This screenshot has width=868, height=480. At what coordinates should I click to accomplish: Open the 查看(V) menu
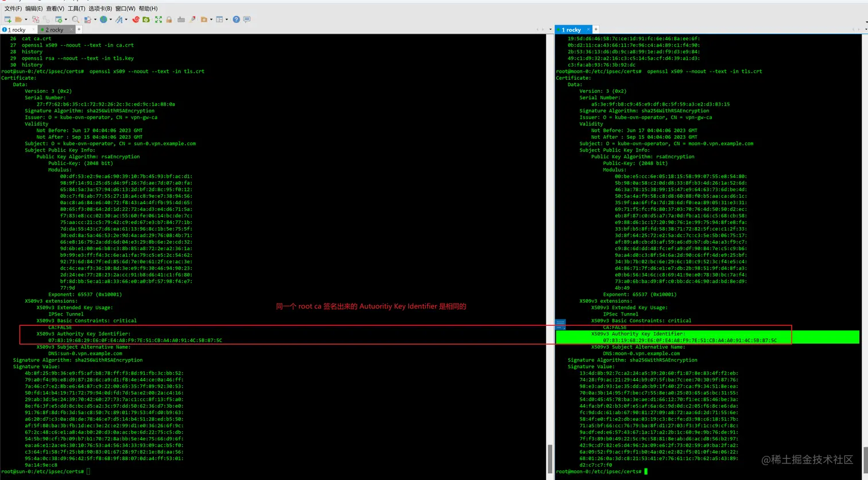point(55,9)
